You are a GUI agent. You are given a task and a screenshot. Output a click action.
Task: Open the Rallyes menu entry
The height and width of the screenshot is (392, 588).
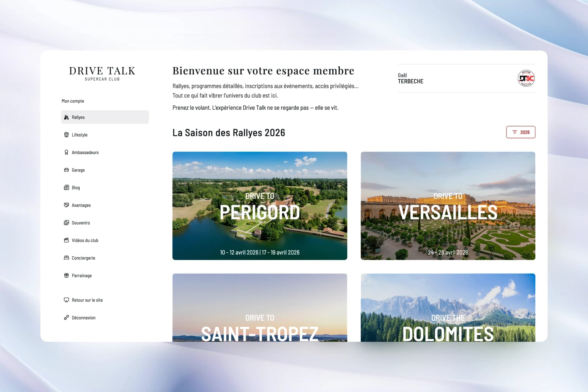(105, 117)
